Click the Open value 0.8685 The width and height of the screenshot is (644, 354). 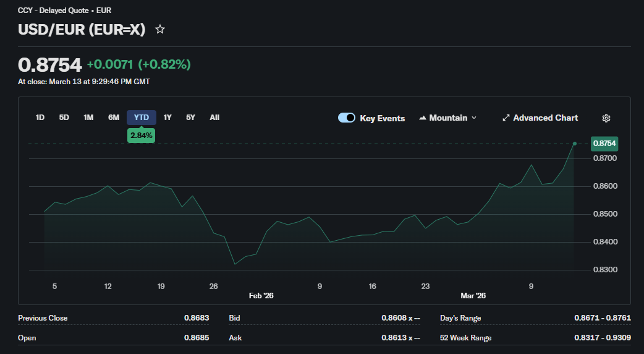tap(197, 337)
